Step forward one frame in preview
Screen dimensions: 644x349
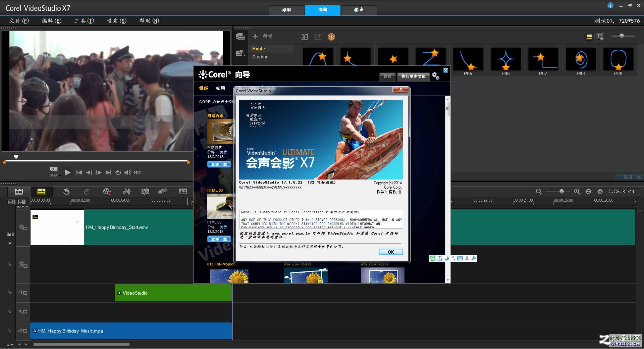[98, 172]
